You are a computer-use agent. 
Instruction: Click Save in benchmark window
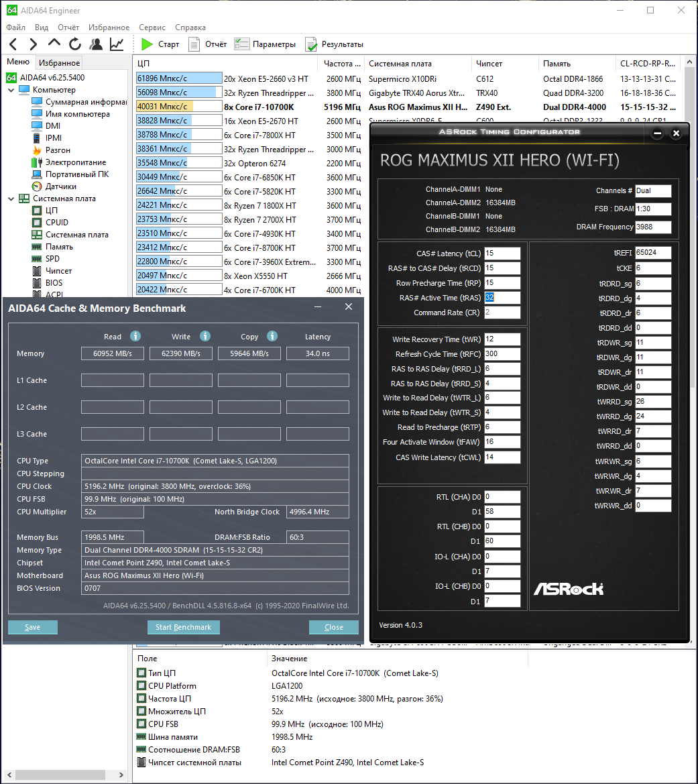click(32, 627)
